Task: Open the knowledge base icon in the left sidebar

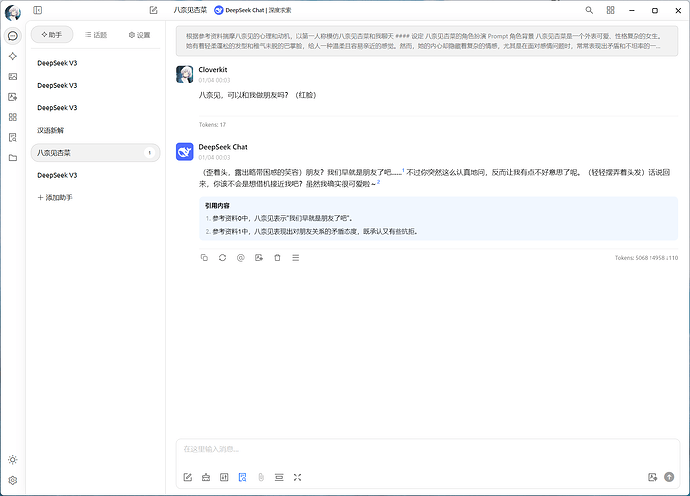Action: [x=13, y=137]
